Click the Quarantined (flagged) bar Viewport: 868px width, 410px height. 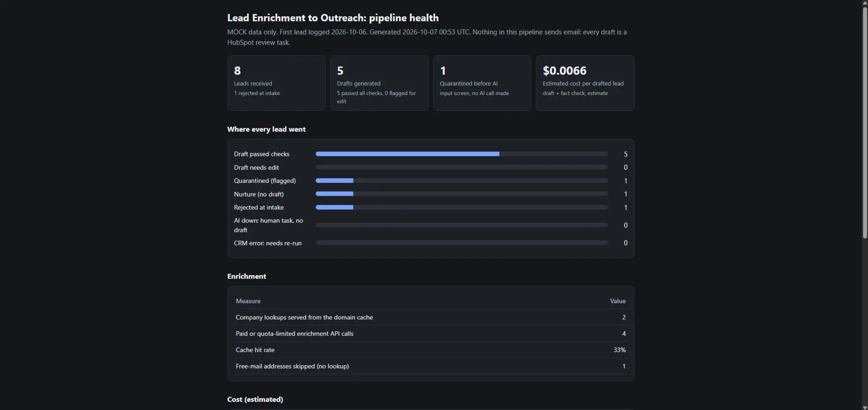[x=461, y=180]
